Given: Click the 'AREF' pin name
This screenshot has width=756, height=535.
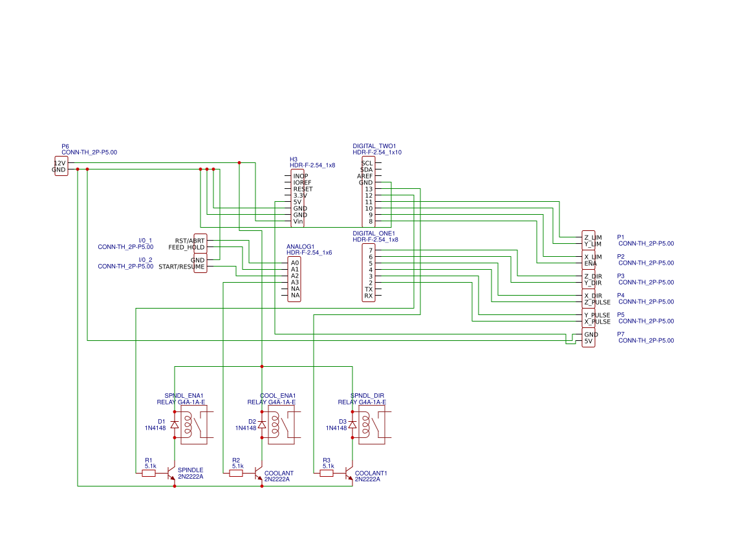Looking at the screenshot, I should [365, 176].
